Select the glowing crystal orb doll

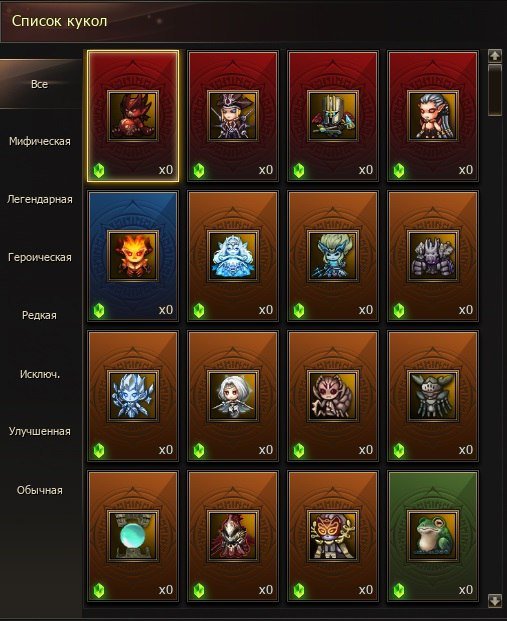pos(133,536)
